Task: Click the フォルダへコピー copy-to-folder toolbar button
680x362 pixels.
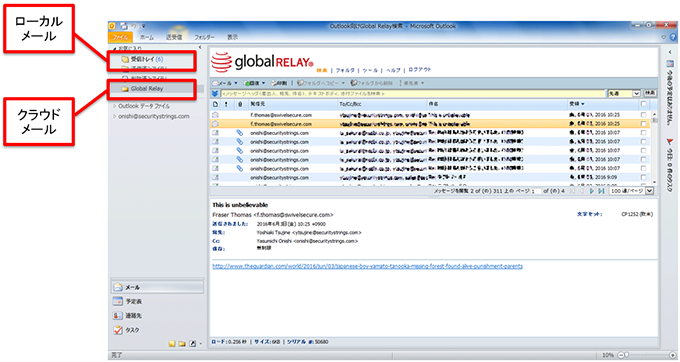Action: coord(320,83)
